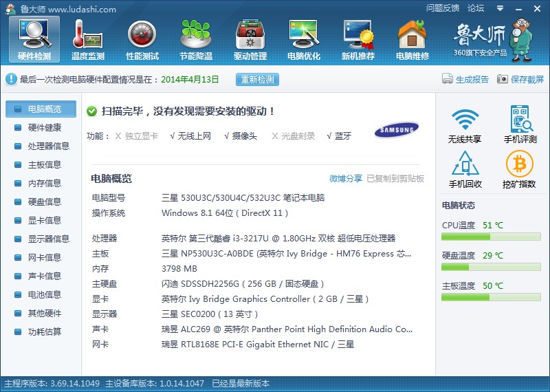Screen dimensions: 550x392
Task: Open the 性能测试 performance test
Action: [142, 39]
